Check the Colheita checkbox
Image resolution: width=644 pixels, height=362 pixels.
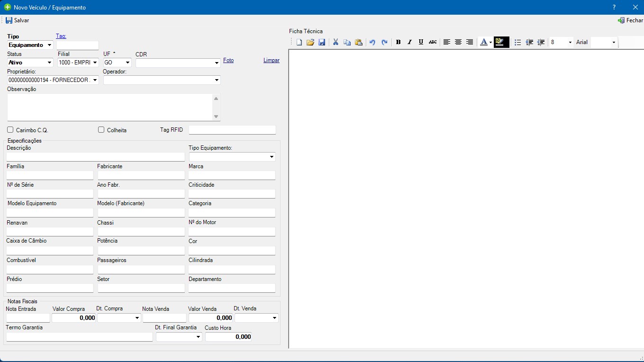[x=101, y=130]
